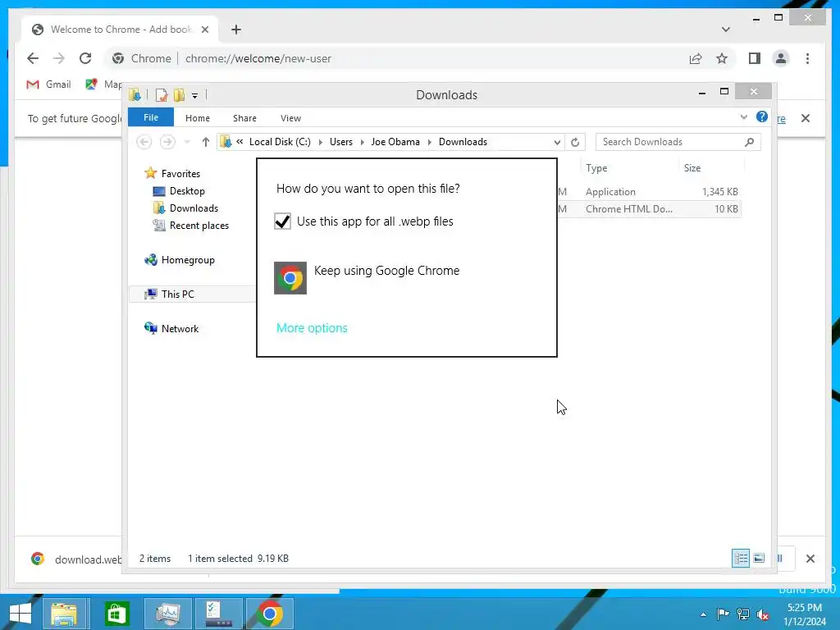This screenshot has height=630, width=840.
Task: Open recent locations dropdown in Explorer
Action: pyautogui.click(x=187, y=142)
